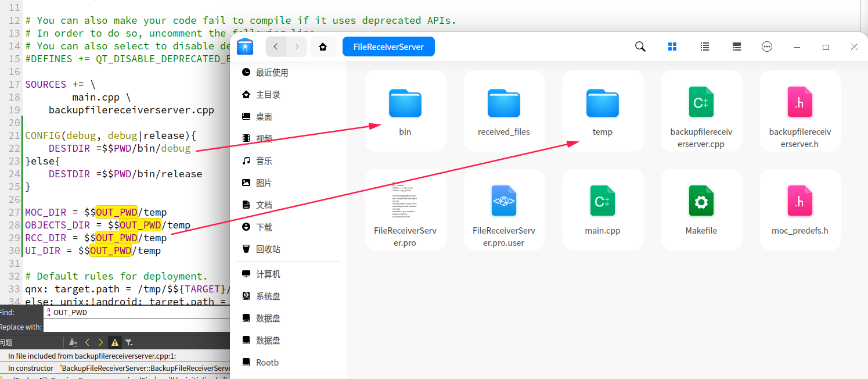Switch to icon grid view
Screen dimensions: 868x379
(672, 47)
